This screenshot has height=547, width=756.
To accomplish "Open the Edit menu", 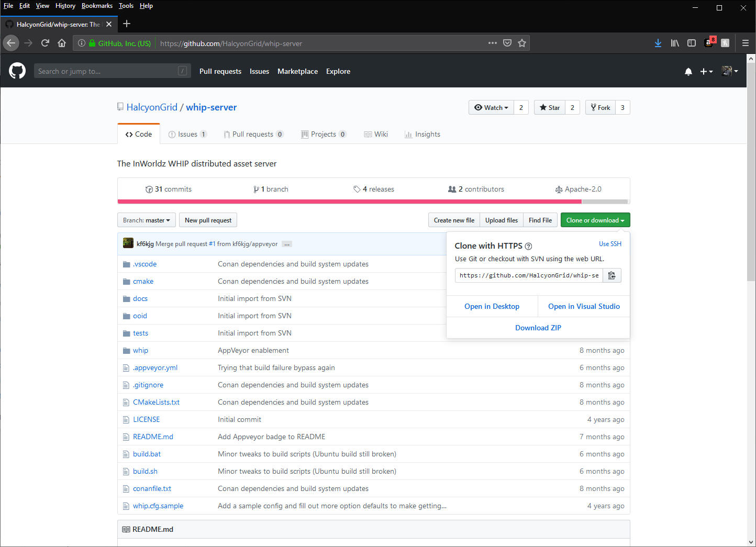I will pos(25,6).
